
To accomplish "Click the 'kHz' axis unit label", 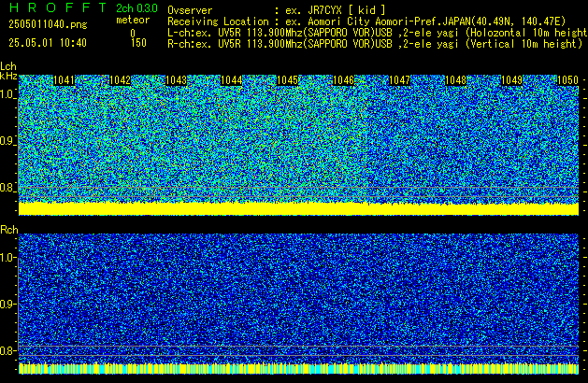I will click(8, 76).
